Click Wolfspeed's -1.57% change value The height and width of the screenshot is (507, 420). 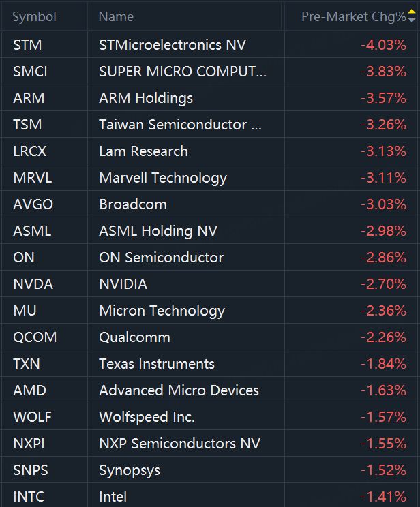[x=383, y=417]
